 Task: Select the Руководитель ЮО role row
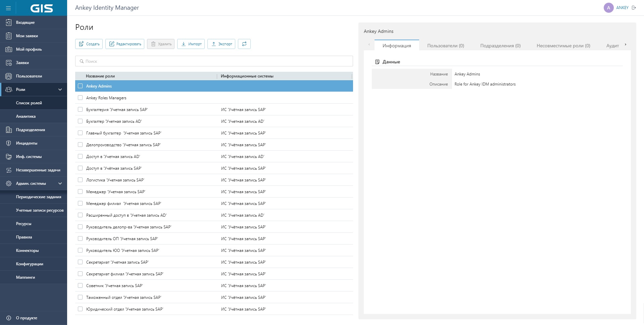pos(214,250)
